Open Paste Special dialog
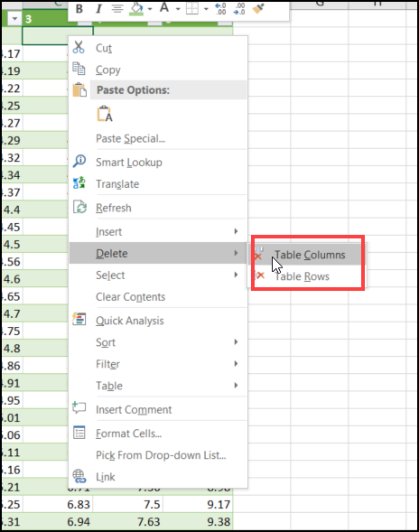Screen dimensions: 419x532 click(x=131, y=138)
